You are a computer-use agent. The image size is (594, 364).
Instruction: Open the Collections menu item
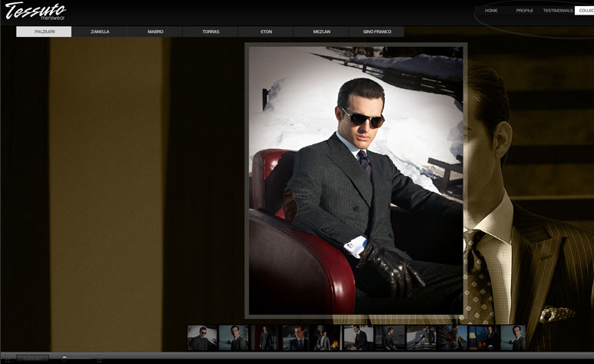coord(585,11)
